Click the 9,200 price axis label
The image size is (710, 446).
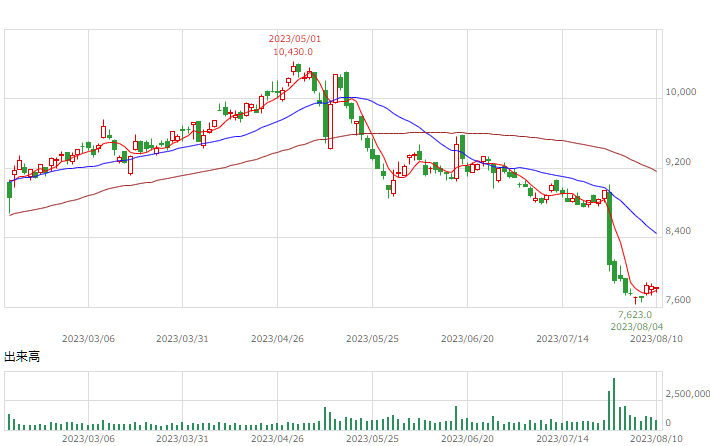(678, 162)
